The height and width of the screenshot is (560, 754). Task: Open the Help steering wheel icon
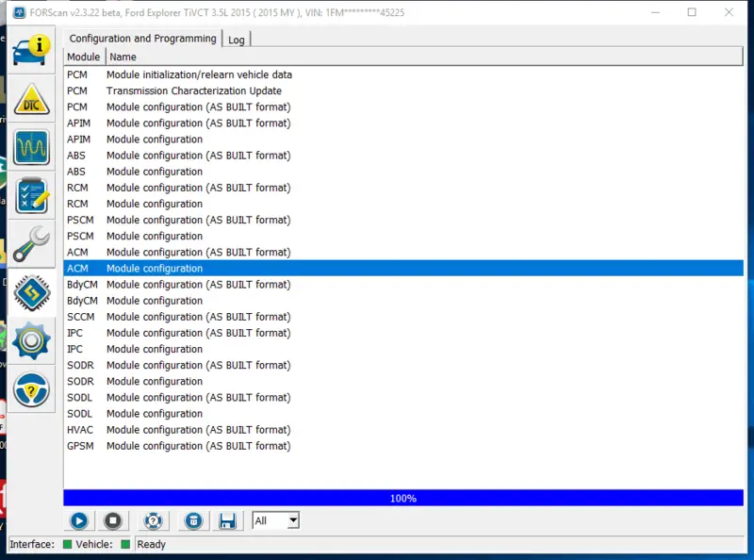31,389
